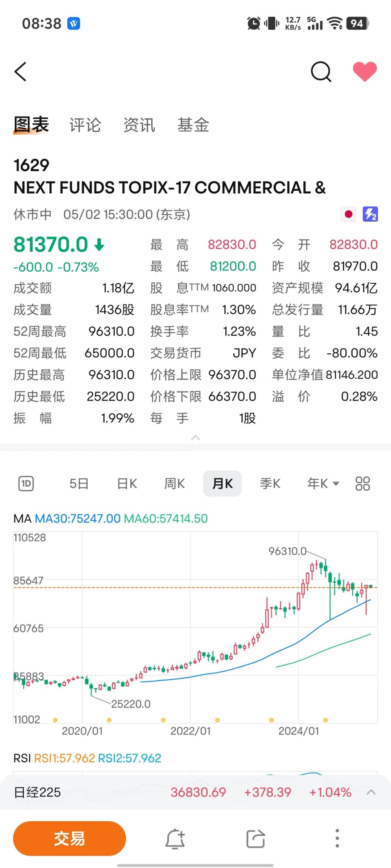Select the 季K chart period
Viewport: 391px width, 868px height.
[270, 484]
